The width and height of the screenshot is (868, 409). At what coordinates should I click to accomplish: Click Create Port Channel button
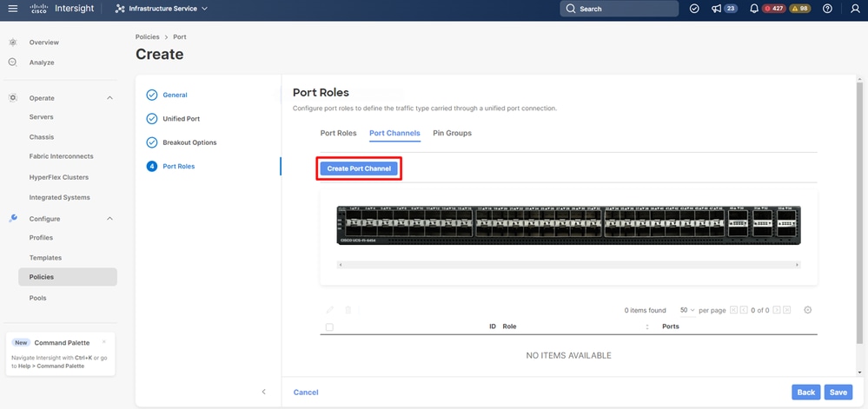(359, 168)
